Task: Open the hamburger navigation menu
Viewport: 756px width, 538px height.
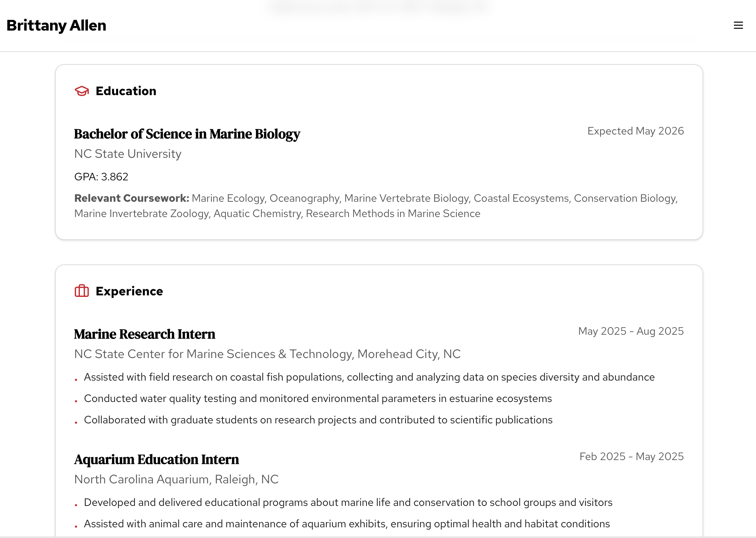Action: 738,25
